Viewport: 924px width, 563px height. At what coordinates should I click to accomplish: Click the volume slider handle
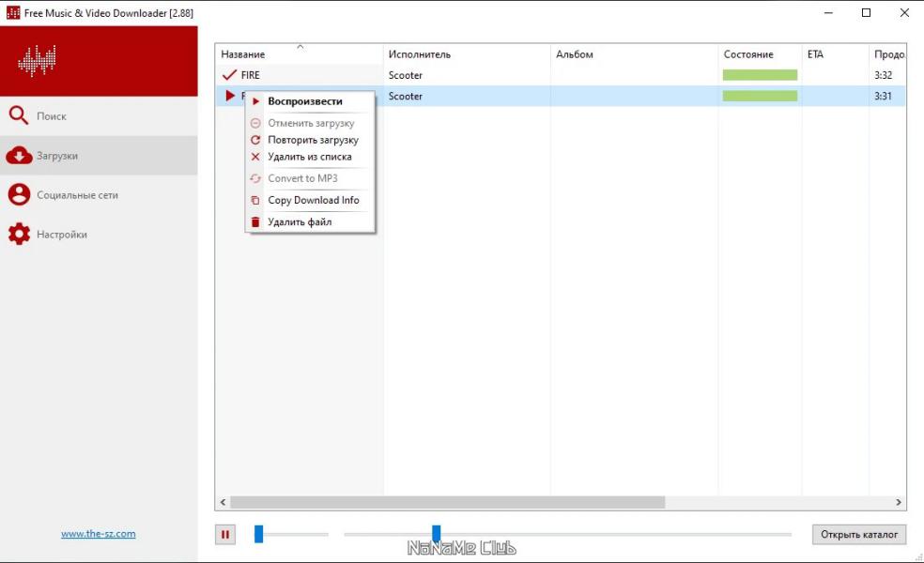(x=258, y=534)
